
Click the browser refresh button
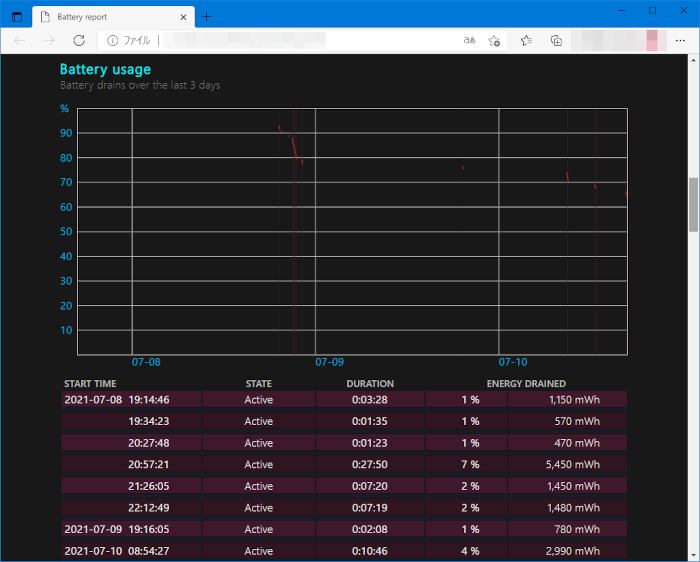pyautogui.click(x=79, y=40)
